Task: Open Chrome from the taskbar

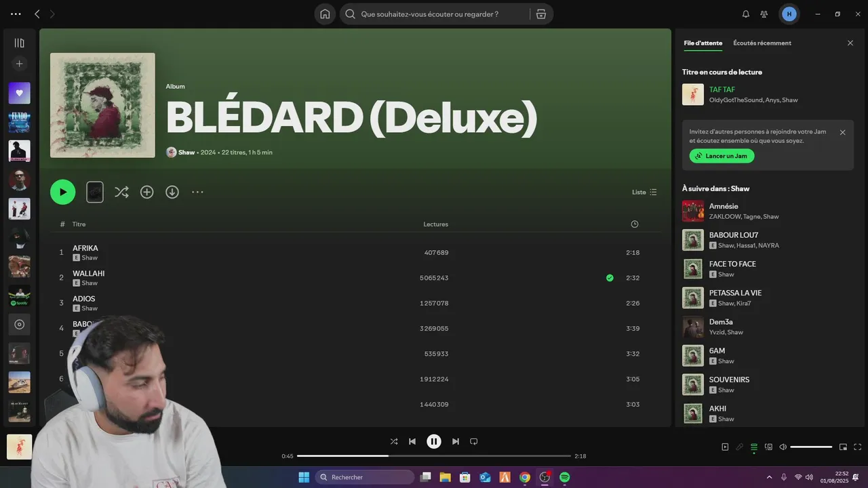Action: [524, 477]
